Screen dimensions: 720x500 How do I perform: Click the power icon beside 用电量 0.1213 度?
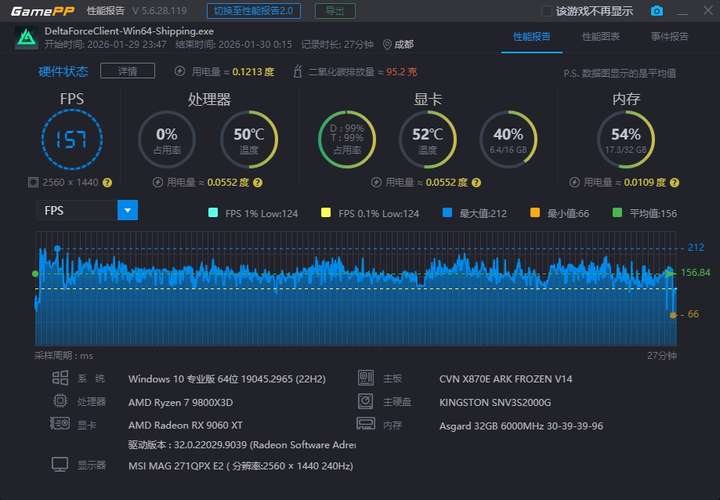coord(180,71)
